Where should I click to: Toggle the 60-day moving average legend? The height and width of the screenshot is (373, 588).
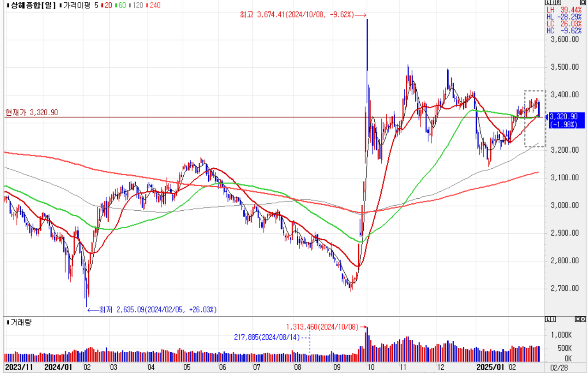click(121, 5)
